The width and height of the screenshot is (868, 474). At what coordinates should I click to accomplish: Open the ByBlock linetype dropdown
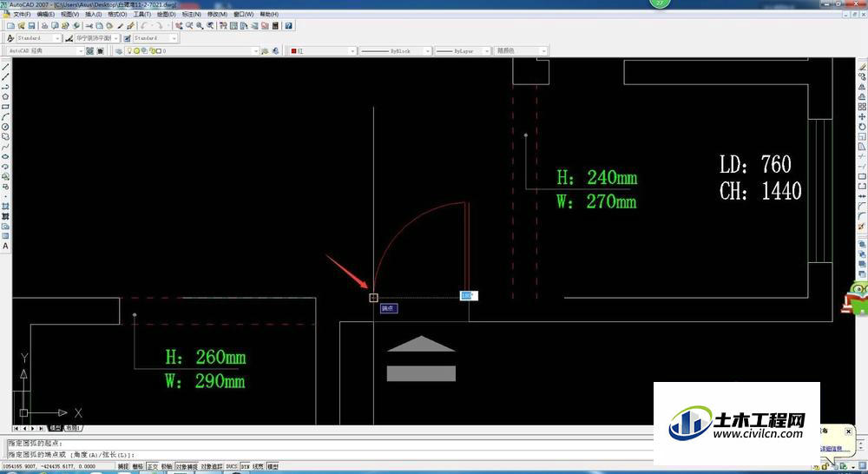coord(395,51)
